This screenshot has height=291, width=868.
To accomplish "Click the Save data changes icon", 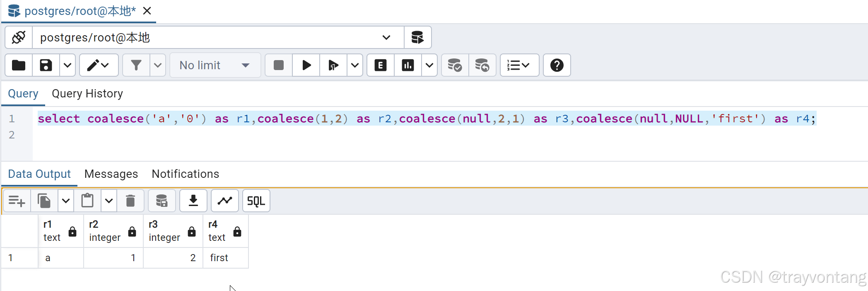I will click(x=162, y=201).
